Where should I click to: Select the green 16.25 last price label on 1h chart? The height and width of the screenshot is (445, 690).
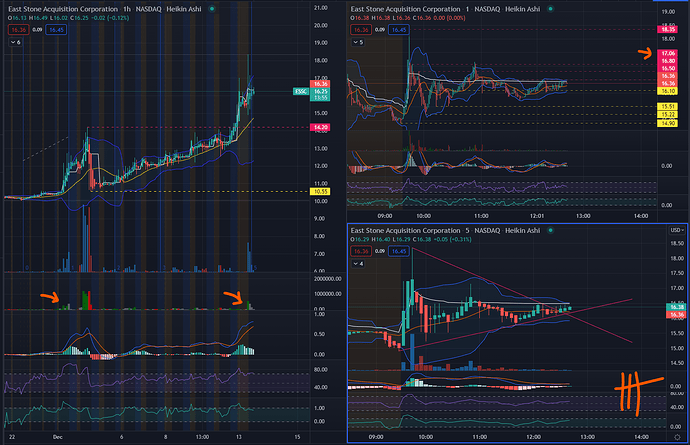(x=320, y=92)
